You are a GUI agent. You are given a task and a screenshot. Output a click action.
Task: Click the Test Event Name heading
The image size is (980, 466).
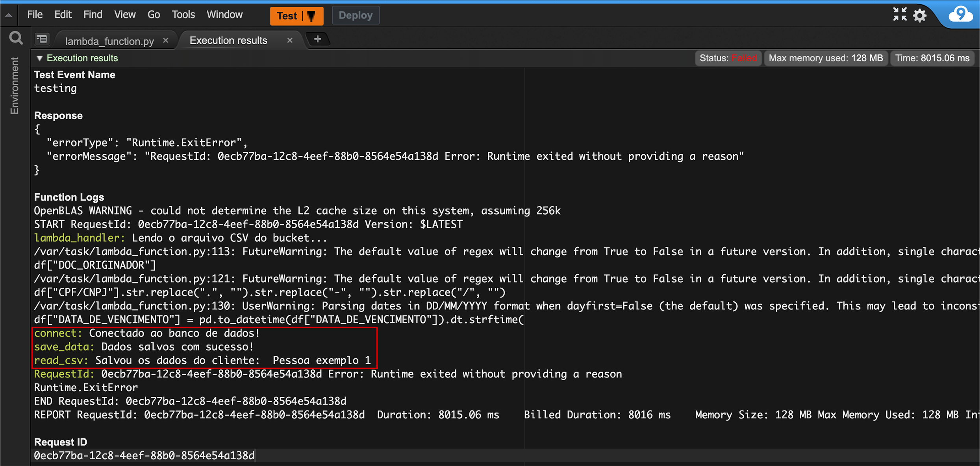coord(74,75)
